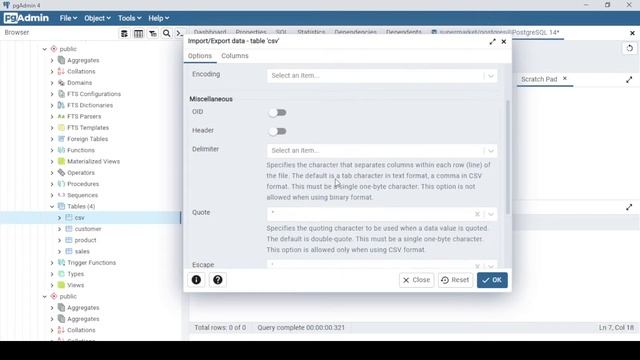The width and height of the screenshot is (640, 360).
Task: Open the Delimiter dropdown
Action: (x=382, y=151)
